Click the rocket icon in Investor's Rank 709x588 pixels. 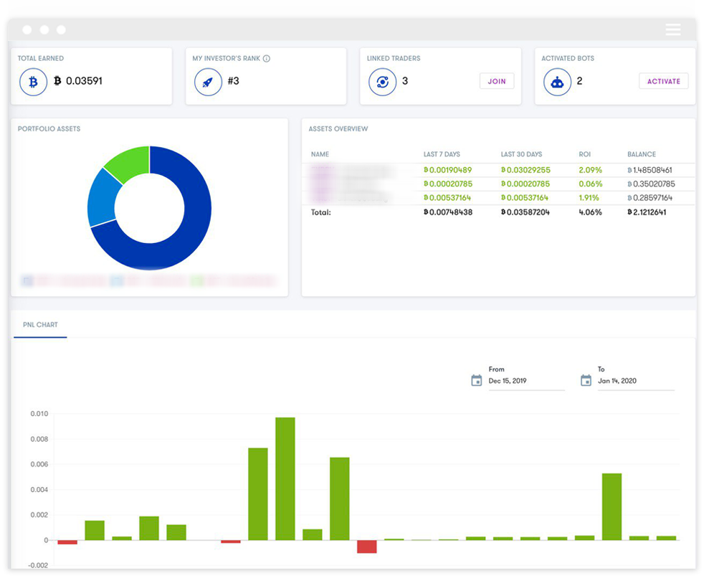tap(208, 82)
